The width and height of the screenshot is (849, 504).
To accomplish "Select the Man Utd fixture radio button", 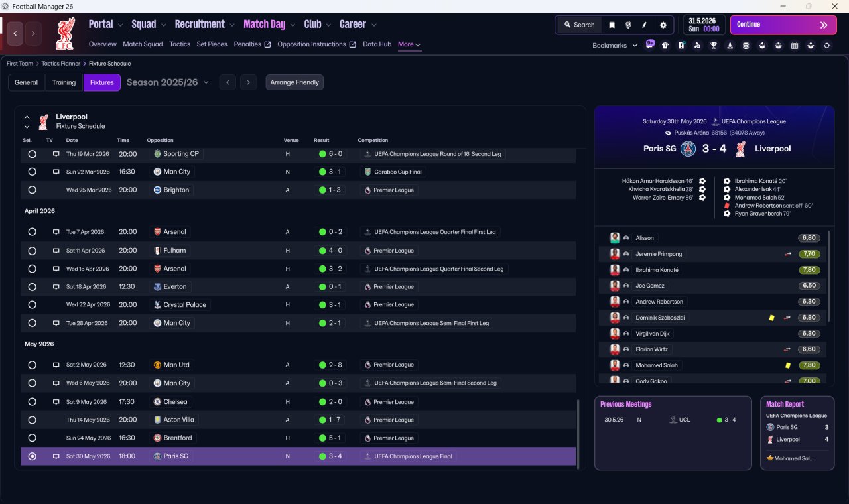I will [x=32, y=365].
